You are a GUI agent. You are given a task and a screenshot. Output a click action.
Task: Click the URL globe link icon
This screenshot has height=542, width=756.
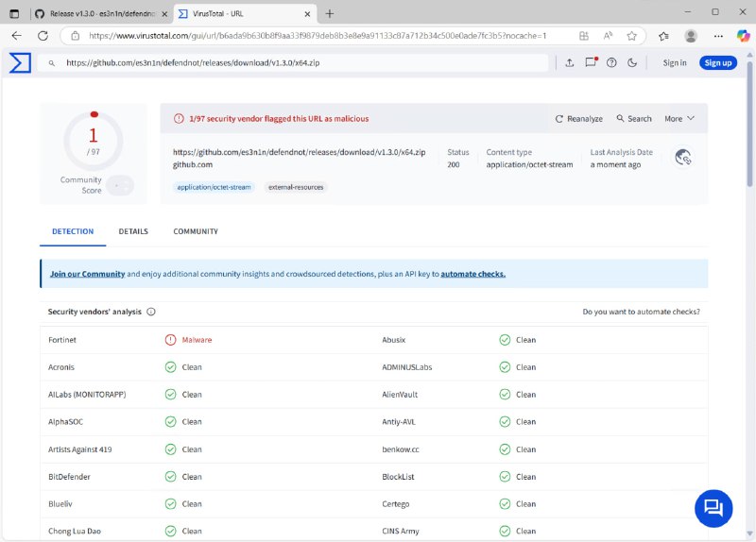click(682, 158)
